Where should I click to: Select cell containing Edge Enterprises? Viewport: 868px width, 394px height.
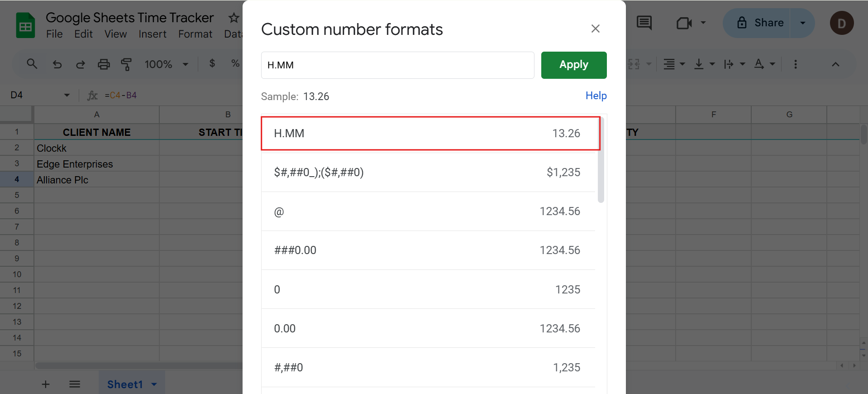click(97, 164)
